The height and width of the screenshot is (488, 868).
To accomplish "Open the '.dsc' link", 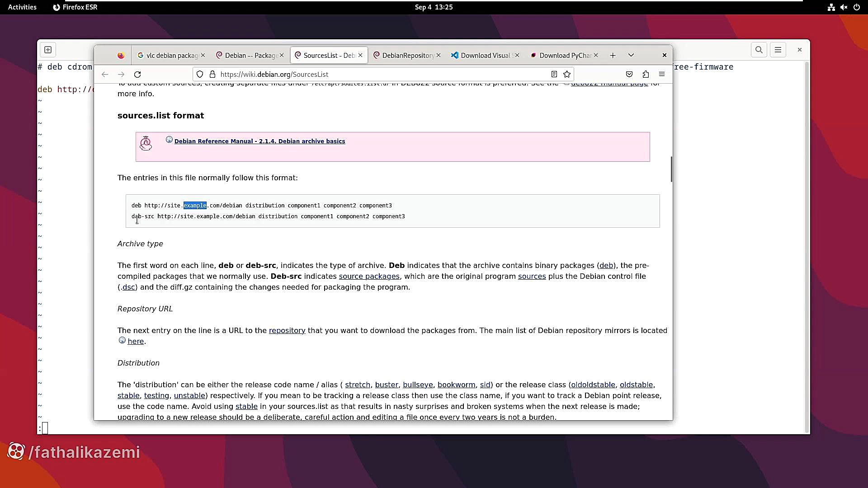I will (x=128, y=287).
